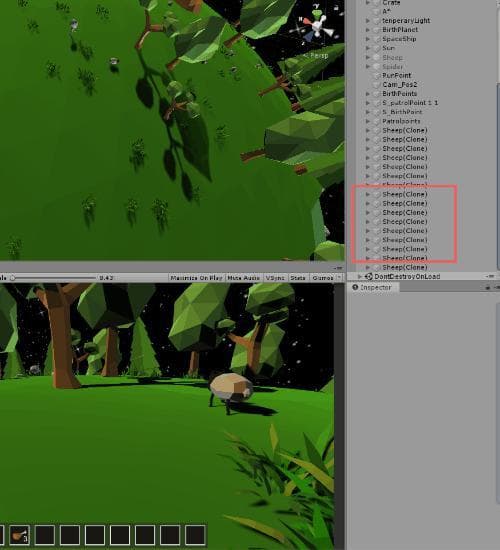
Task: Click the Persp projection label
Action: coord(316,55)
